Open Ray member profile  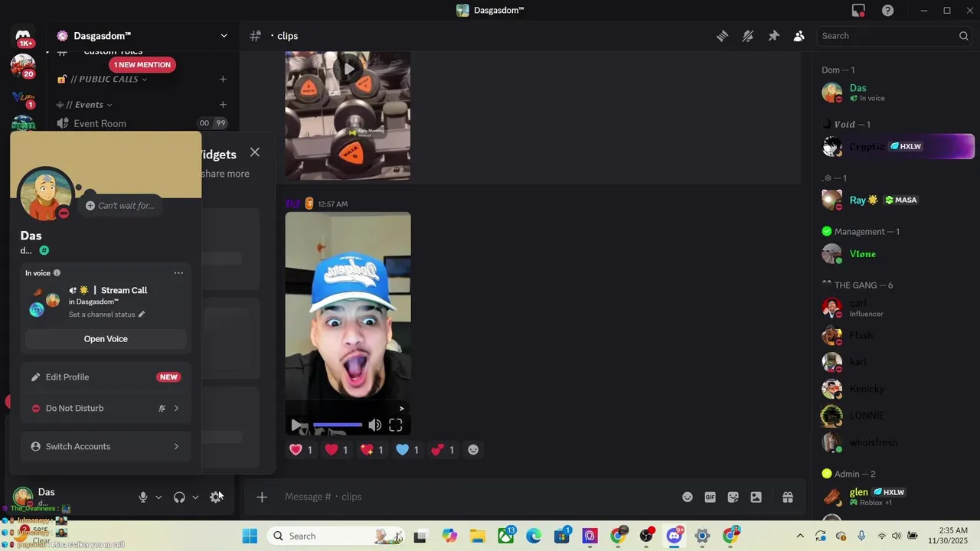pyautogui.click(x=893, y=200)
